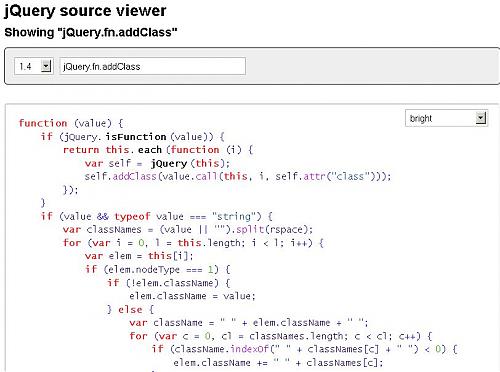500x372 pixels.
Task: Click the first function keyword line
Action: click(43, 123)
